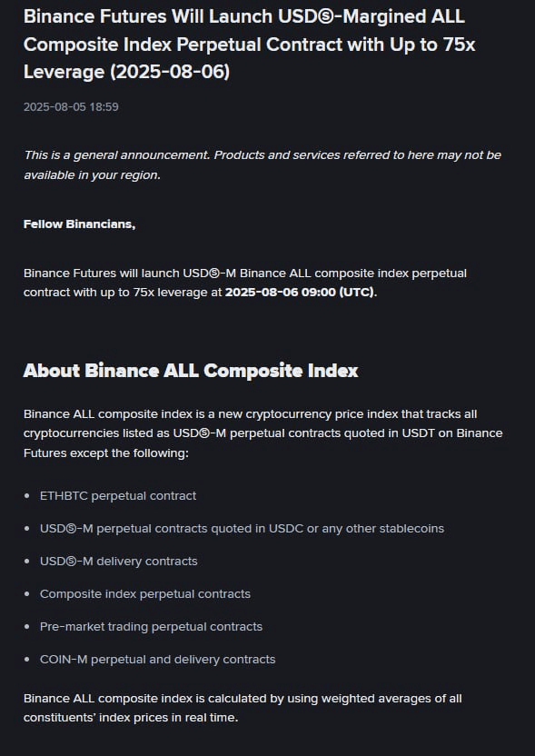This screenshot has height=756, width=535.
Task: Click the bold launch time 2025-08-06 09:00 (UTC)
Action: [300, 293]
